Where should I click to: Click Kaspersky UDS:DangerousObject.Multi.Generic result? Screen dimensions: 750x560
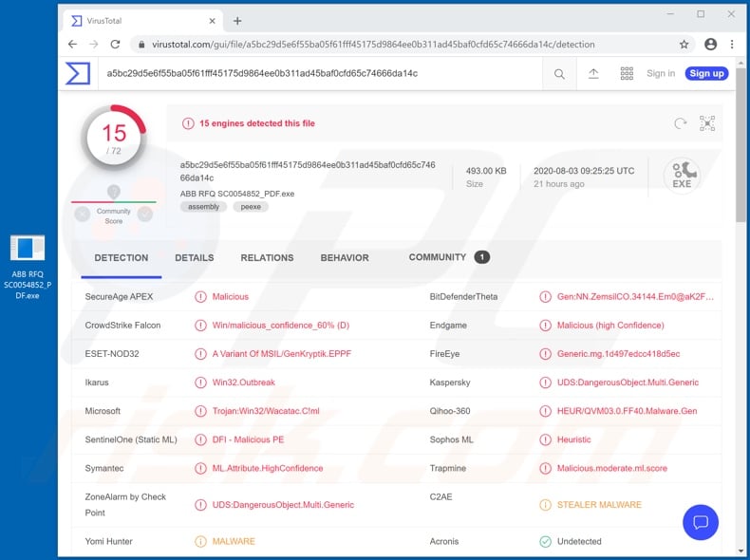628,383
